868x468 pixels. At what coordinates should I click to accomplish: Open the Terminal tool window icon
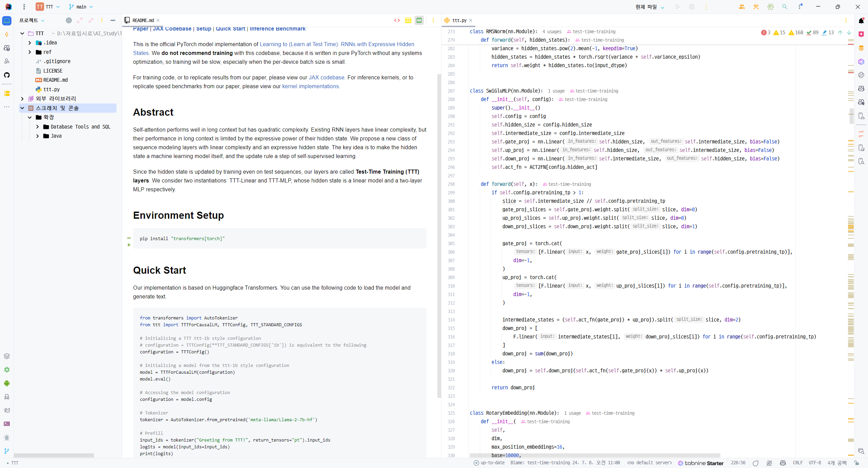point(7,424)
